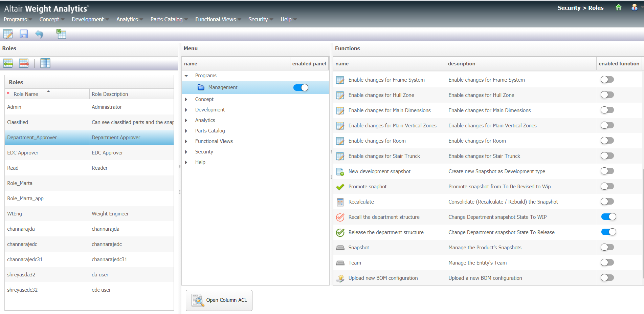
Task: Click the save floppy disk icon
Action: [24, 34]
